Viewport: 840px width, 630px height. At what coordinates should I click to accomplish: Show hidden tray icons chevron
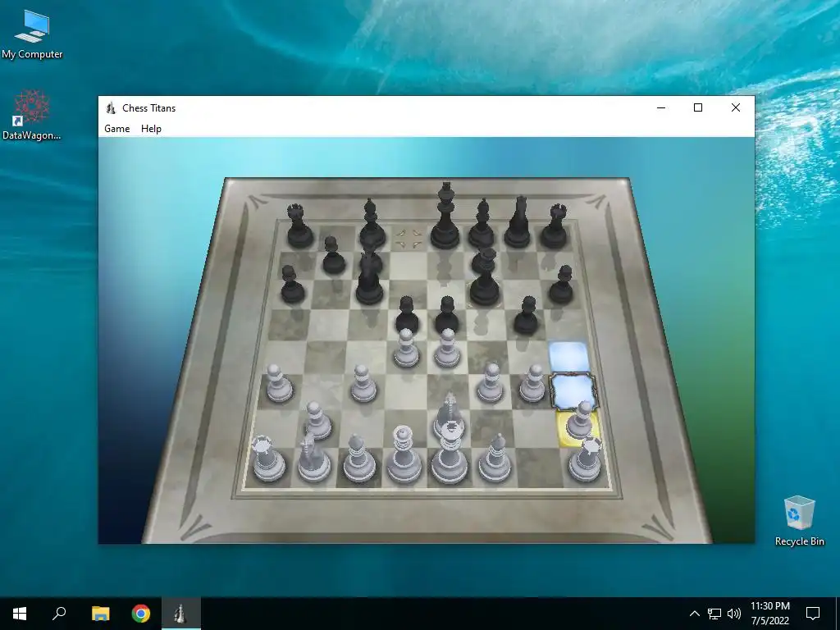click(694, 614)
